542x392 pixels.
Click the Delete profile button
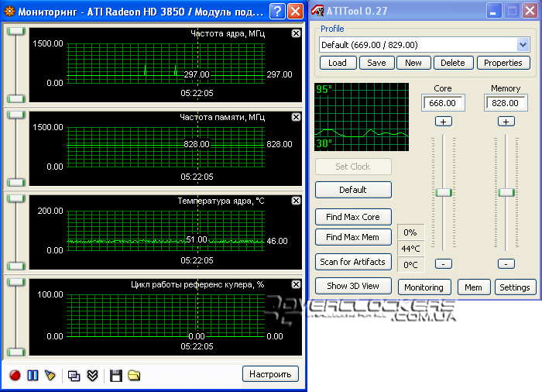pyautogui.click(x=453, y=63)
